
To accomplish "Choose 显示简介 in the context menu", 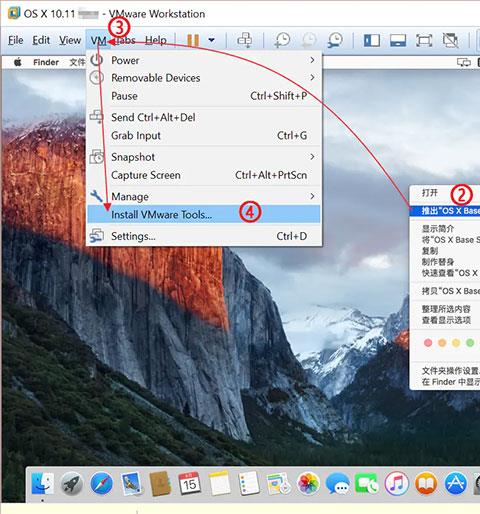I will 438,229.
